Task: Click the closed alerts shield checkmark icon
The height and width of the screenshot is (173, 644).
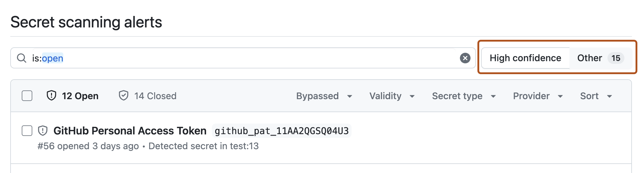Action: click(123, 96)
